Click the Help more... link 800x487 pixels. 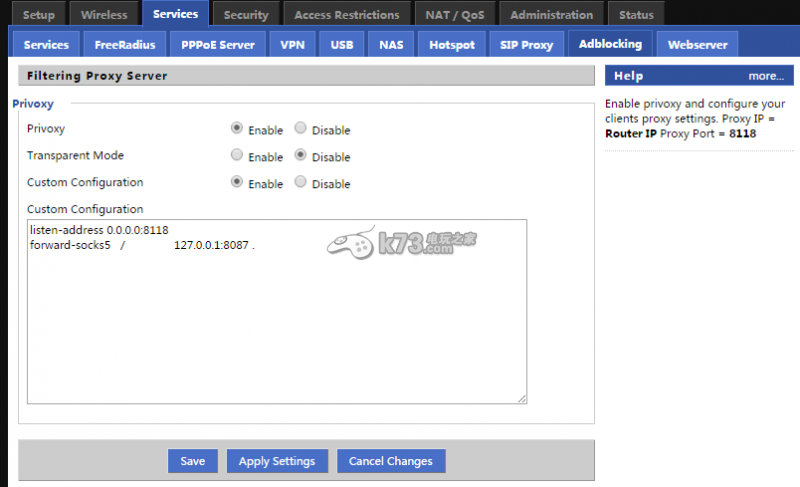click(x=765, y=76)
